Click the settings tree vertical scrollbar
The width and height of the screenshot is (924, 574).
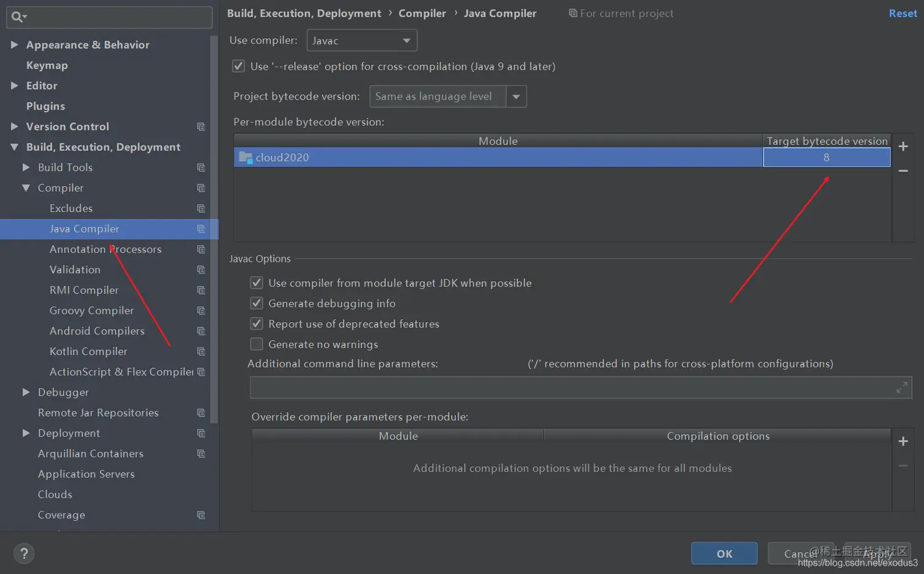point(214,229)
